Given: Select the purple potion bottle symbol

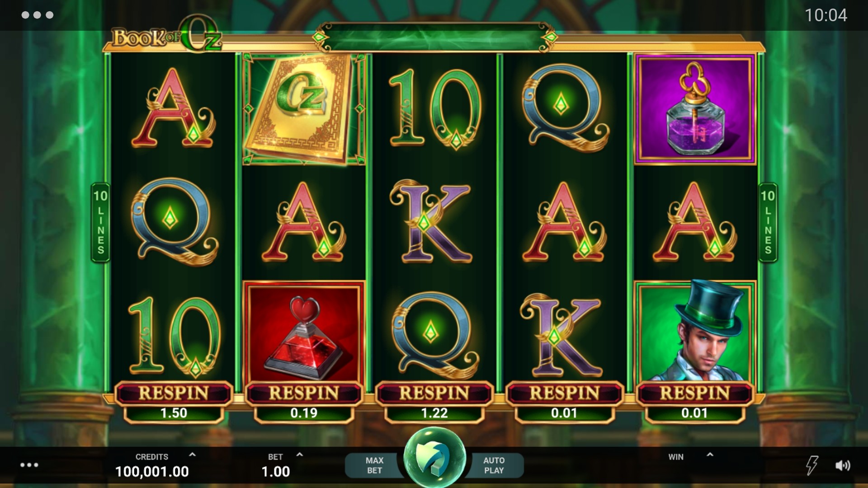Looking at the screenshot, I should click(695, 109).
